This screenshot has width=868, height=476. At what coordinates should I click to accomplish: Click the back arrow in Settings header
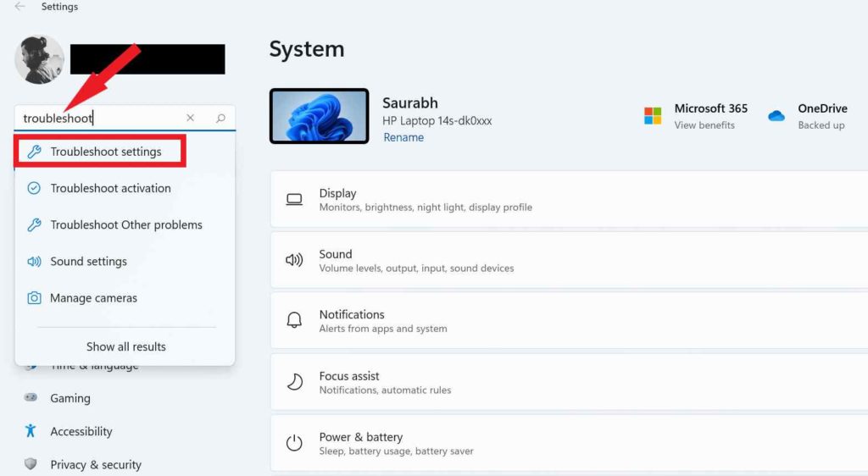coord(20,7)
